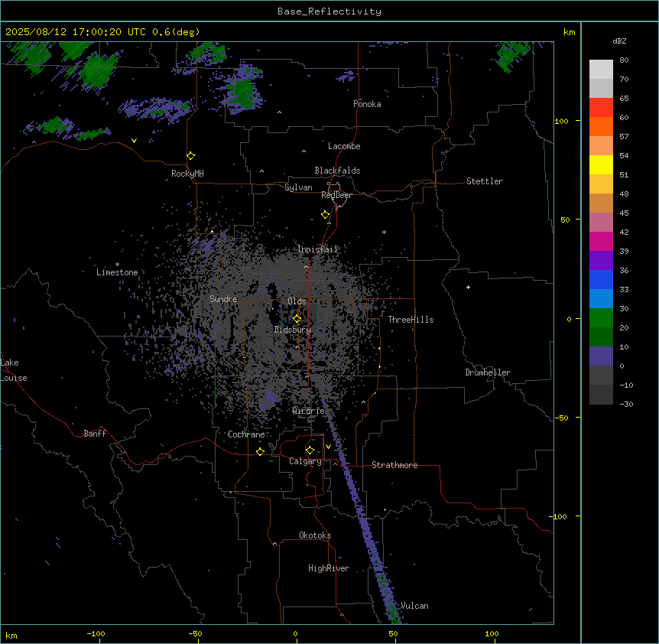Click the white plus marker north of Drumheller

click(x=468, y=287)
